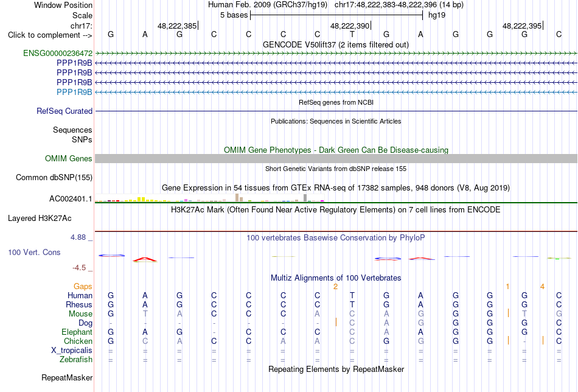
Task: Click the Repeating Elements by RepeatMasker title
Action: (x=336, y=369)
